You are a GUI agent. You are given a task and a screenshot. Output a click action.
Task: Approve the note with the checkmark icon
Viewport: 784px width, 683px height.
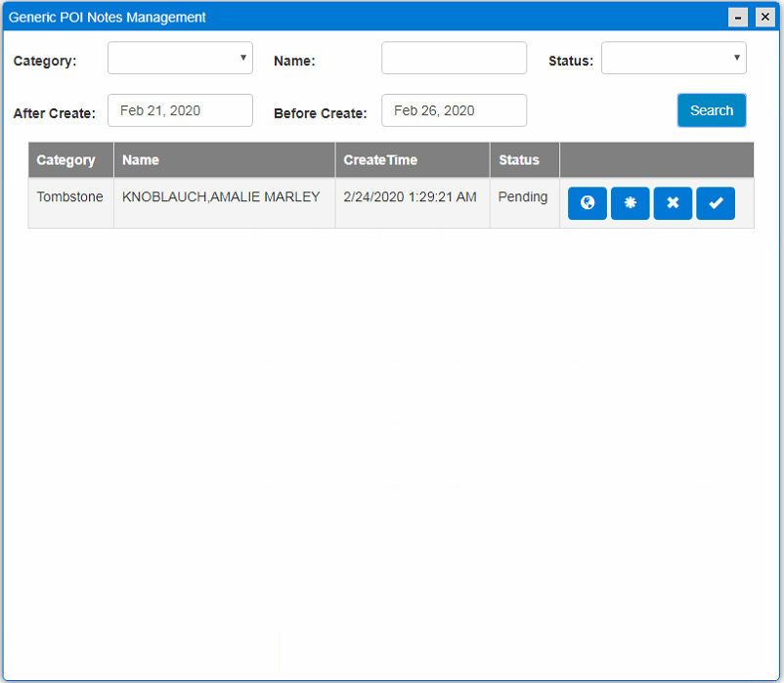click(x=716, y=203)
